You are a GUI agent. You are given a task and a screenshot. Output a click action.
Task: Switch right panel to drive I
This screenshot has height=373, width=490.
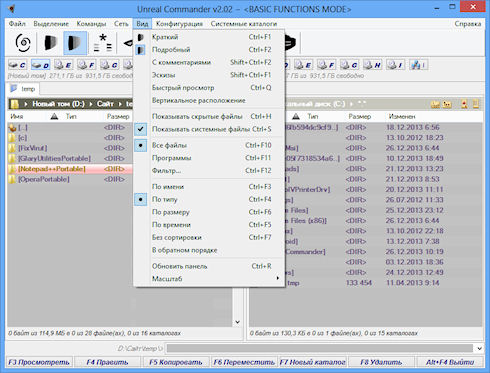click(x=396, y=65)
